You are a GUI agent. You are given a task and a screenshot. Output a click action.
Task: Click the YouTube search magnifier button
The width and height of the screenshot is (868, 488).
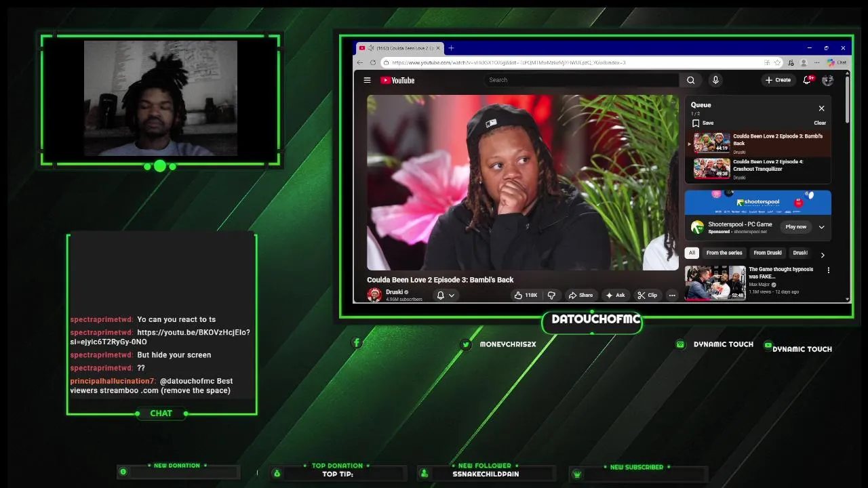(x=690, y=80)
